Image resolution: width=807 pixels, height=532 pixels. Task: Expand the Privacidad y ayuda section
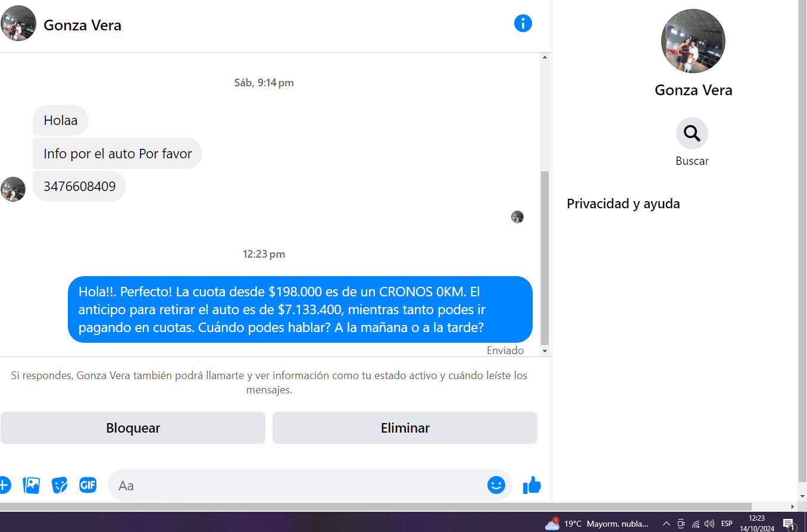pyautogui.click(x=623, y=204)
